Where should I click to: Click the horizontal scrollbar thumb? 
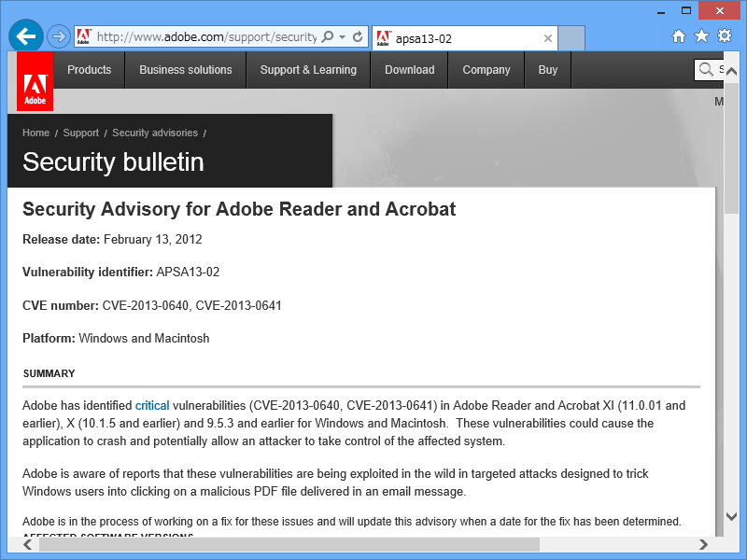point(289,544)
